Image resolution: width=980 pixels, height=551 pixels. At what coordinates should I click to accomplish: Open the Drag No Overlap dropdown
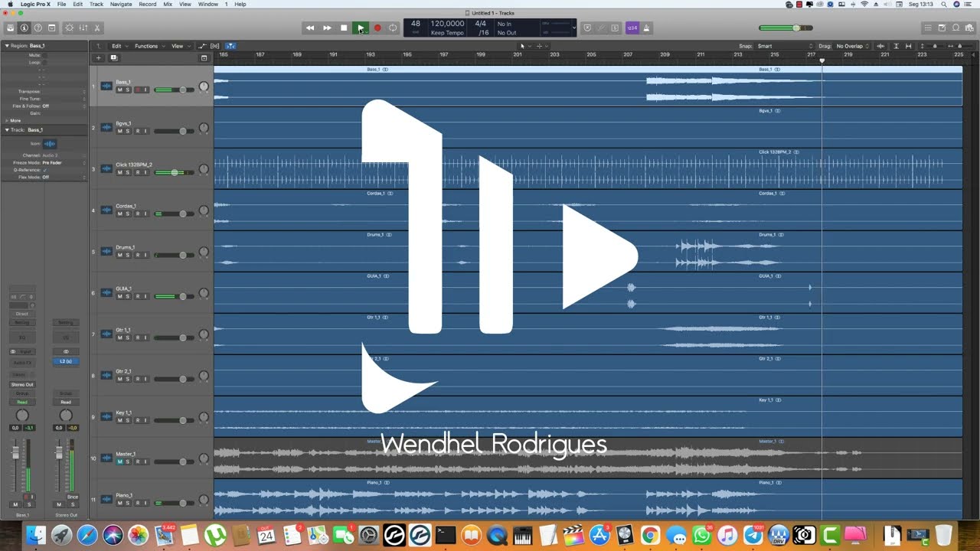pyautogui.click(x=852, y=46)
